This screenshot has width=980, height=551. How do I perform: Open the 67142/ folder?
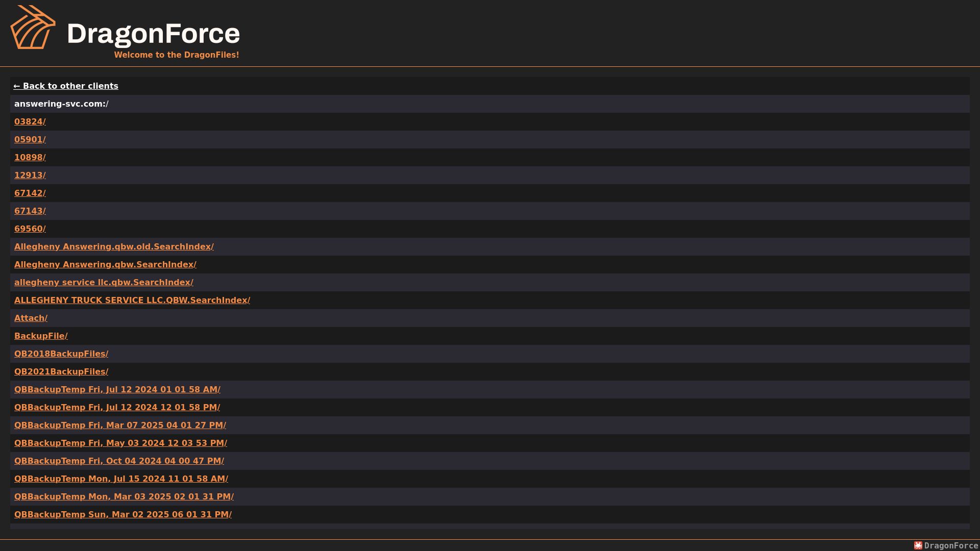pos(30,193)
